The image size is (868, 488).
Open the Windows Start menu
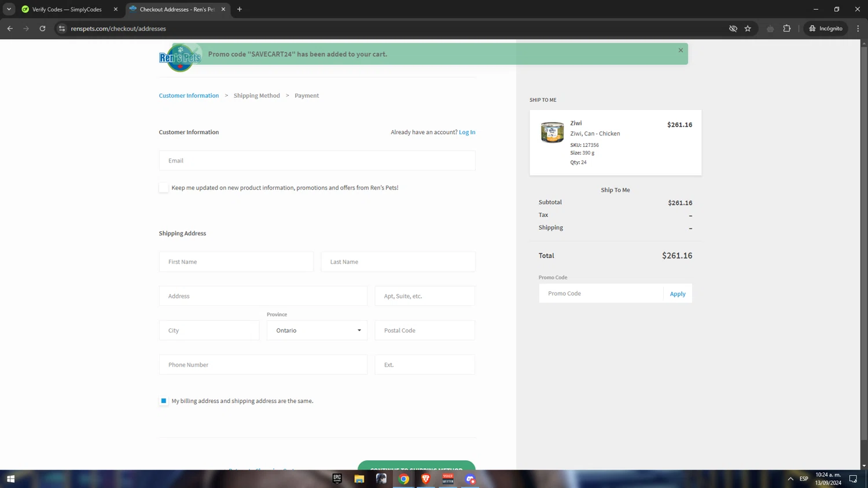click(10, 479)
